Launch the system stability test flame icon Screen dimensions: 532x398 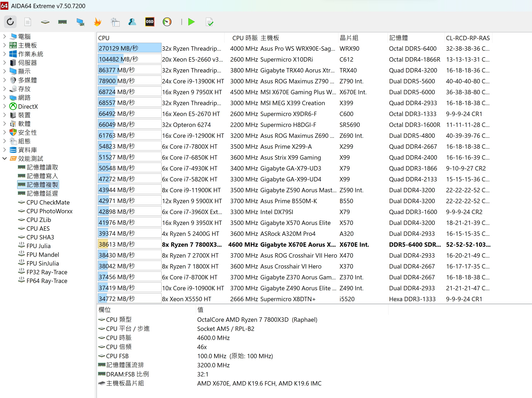point(97,22)
